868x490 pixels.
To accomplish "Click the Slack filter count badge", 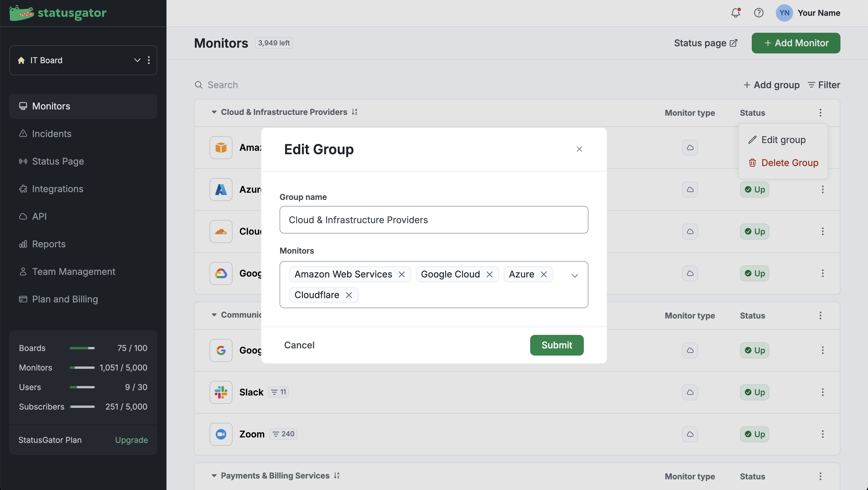I will [x=278, y=392].
